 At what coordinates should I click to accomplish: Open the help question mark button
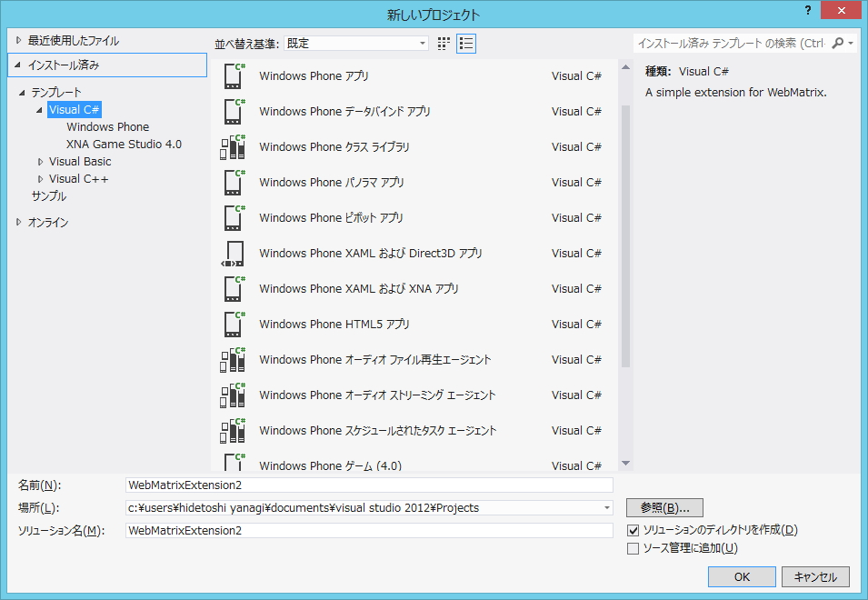coord(808,10)
